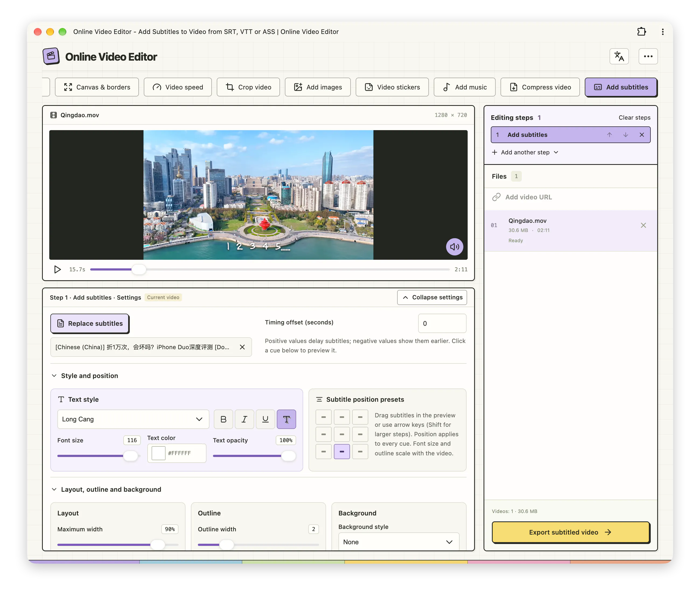Viewport: 700px width, 596px height.
Task: Click Clear steps link
Action: pos(634,117)
